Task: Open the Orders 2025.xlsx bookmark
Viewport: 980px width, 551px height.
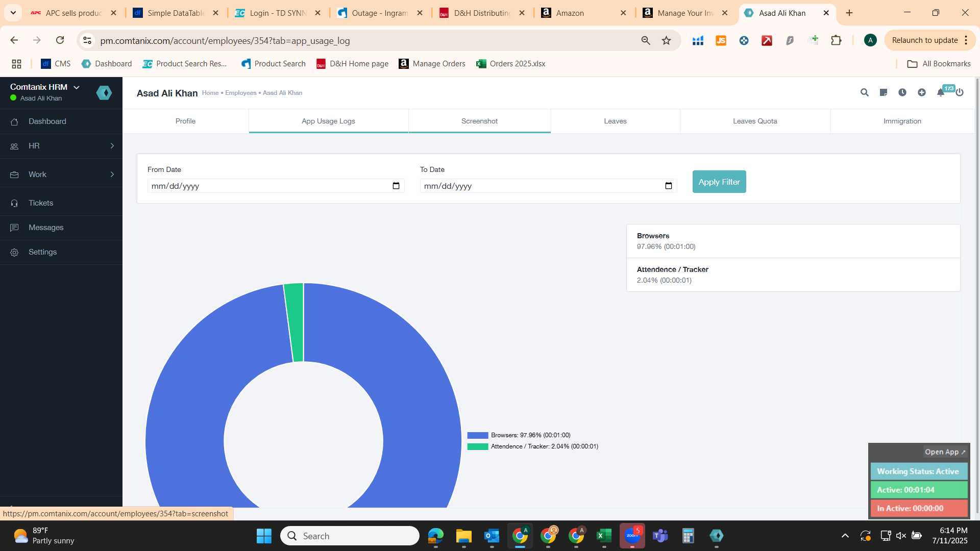Action: click(x=510, y=64)
